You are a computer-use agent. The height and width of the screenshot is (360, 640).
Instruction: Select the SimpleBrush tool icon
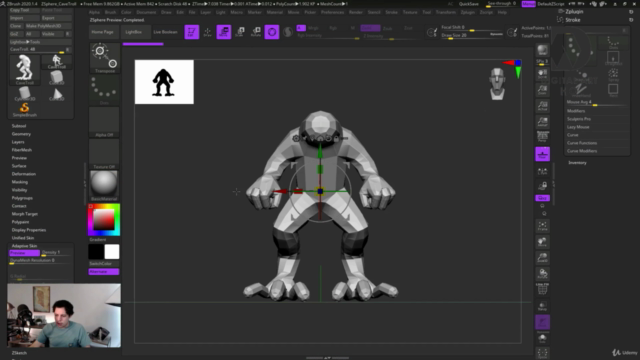click(24, 109)
